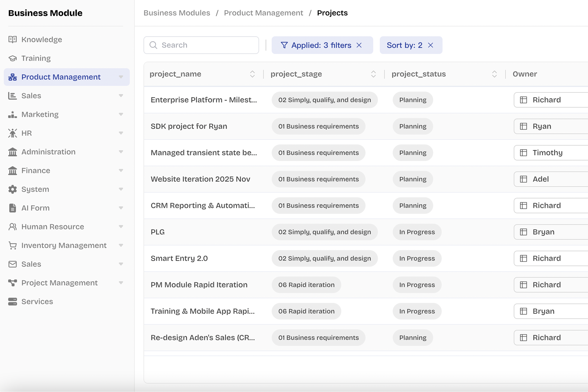Toggle sort on project_stage column

tap(373, 74)
